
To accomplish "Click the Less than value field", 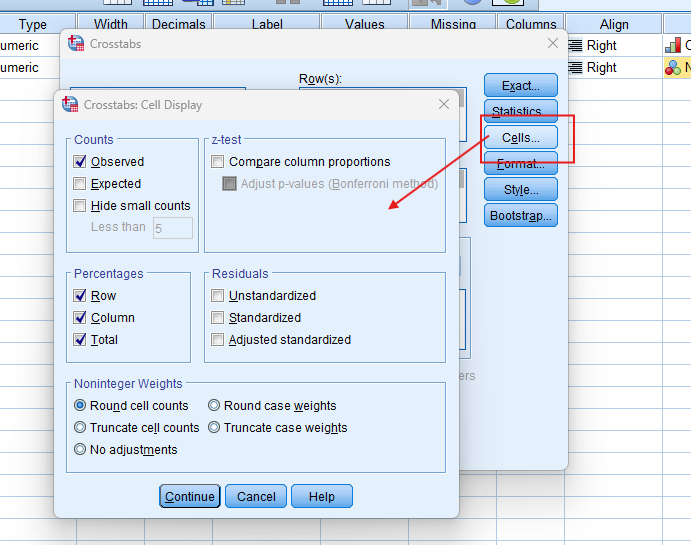I will tap(172, 228).
